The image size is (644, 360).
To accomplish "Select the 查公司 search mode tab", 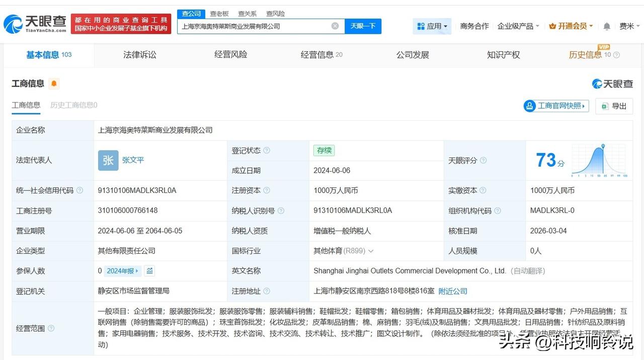I will 191,14.
